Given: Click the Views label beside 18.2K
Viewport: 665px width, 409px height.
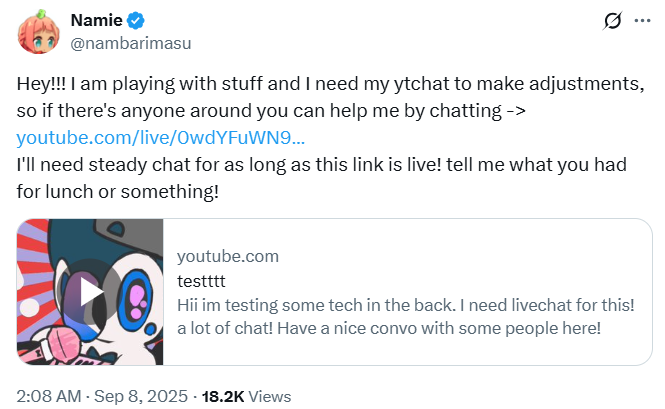Looking at the screenshot, I should [x=269, y=395].
